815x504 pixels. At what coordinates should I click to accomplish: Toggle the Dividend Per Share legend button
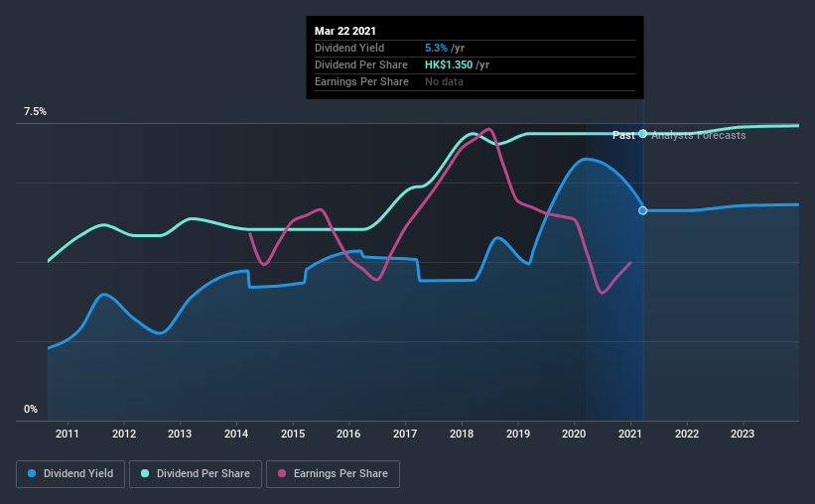[196, 474]
